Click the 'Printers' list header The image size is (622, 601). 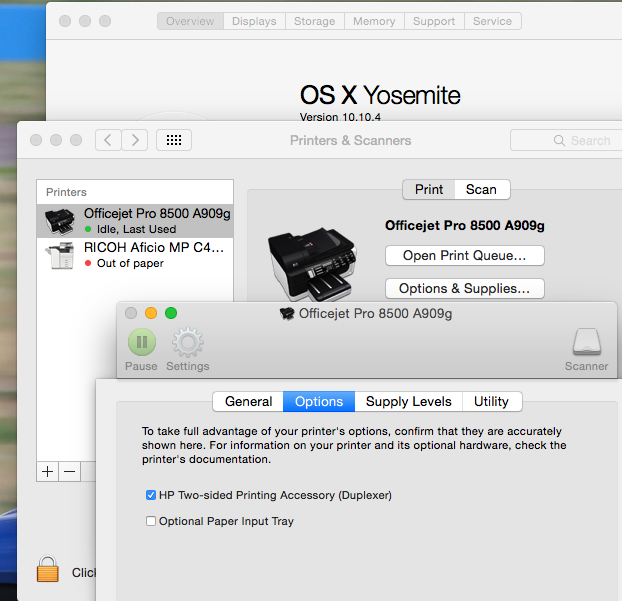66,192
